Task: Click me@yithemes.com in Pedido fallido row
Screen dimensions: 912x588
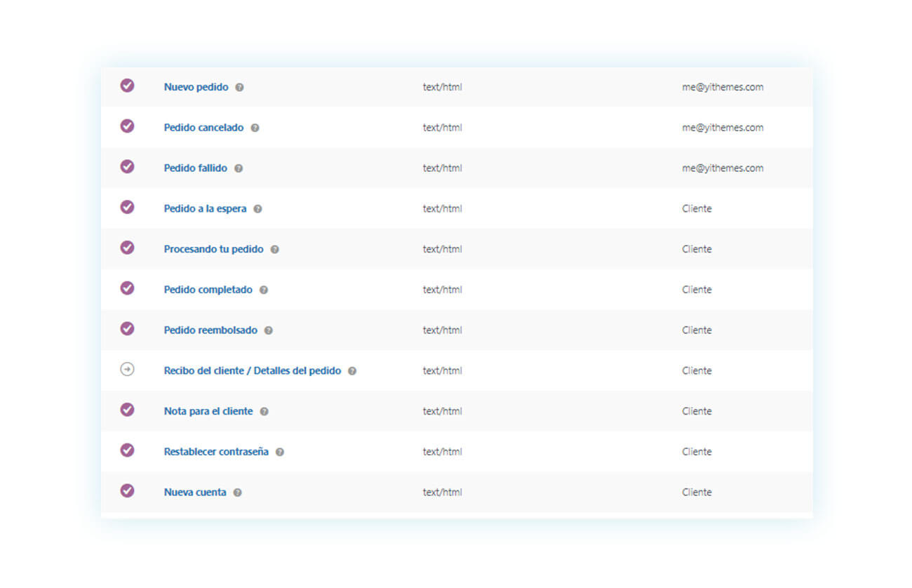Action: click(723, 168)
